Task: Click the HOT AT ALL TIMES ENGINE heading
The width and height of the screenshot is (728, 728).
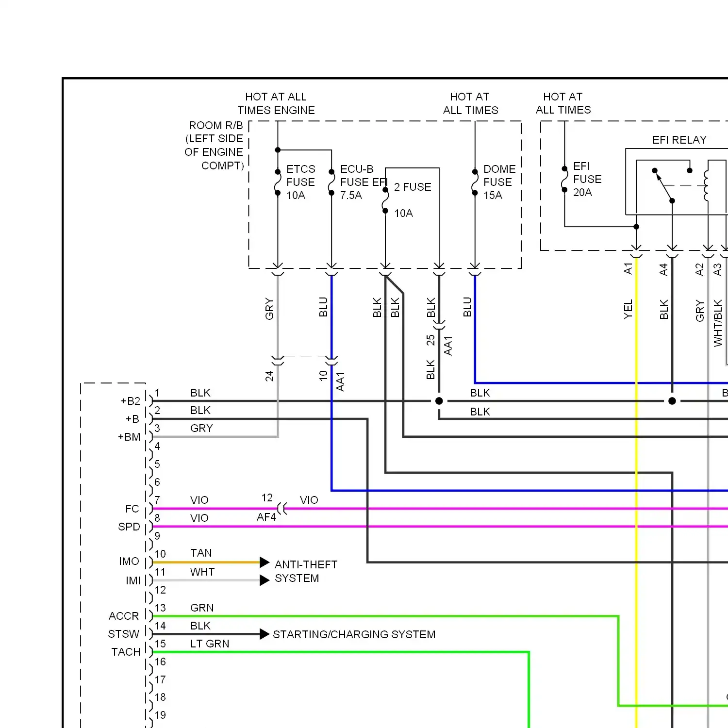Action: pyautogui.click(x=276, y=103)
